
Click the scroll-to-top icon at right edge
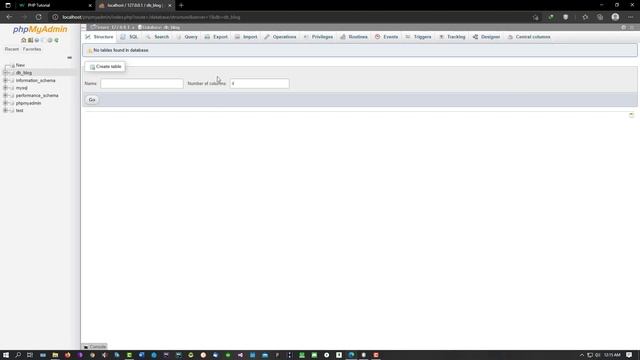(x=631, y=115)
